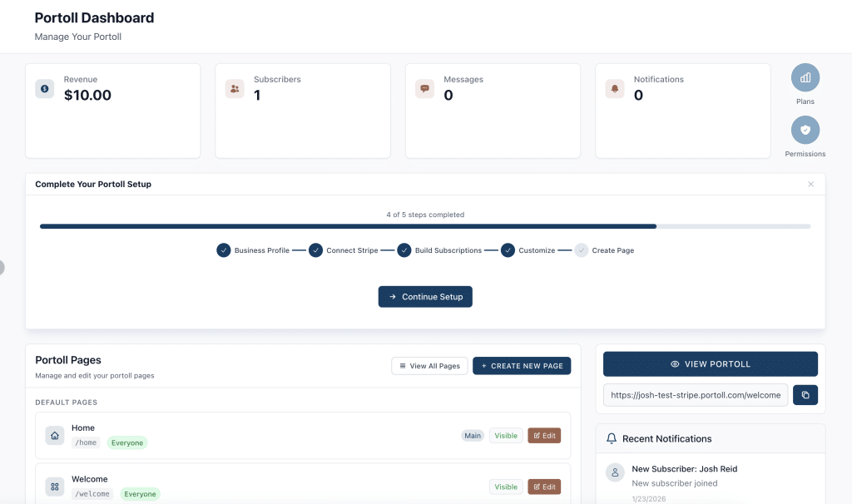This screenshot has width=852, height=504.
Task: Click the Create New Page button
Action: coord(522,365)
